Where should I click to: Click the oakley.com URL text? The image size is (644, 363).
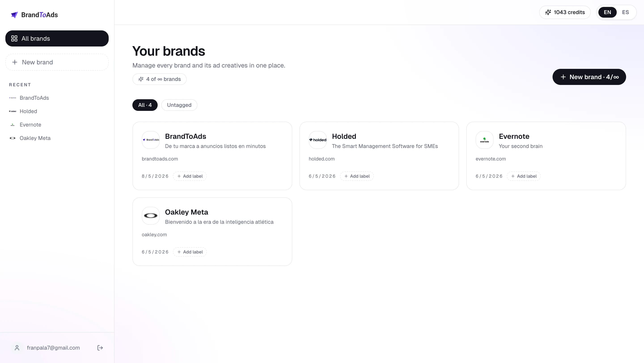154,235
